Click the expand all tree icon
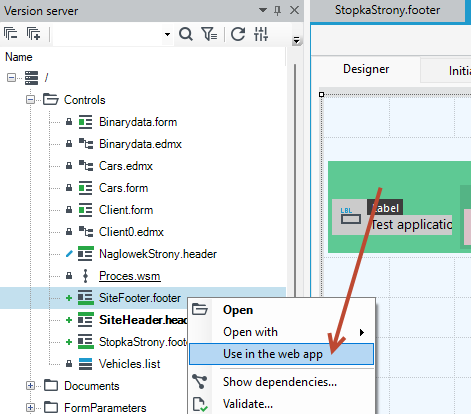Image resolution: width=471 pixels, height=414 pixels. coord(33,34)
